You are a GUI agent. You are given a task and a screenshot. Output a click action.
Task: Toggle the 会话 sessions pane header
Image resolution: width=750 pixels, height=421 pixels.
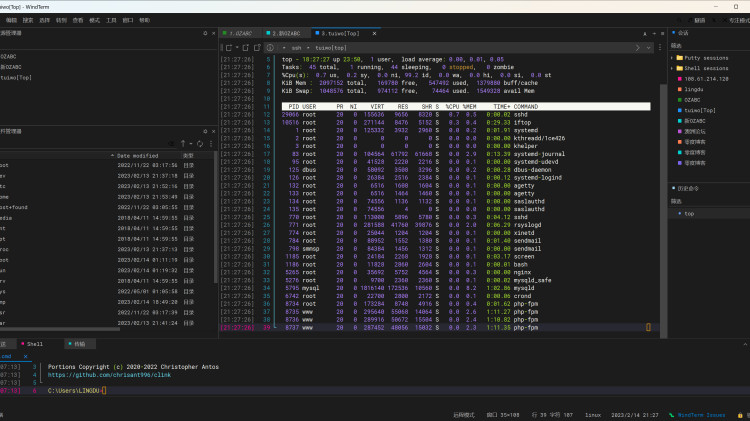[681, 33]
